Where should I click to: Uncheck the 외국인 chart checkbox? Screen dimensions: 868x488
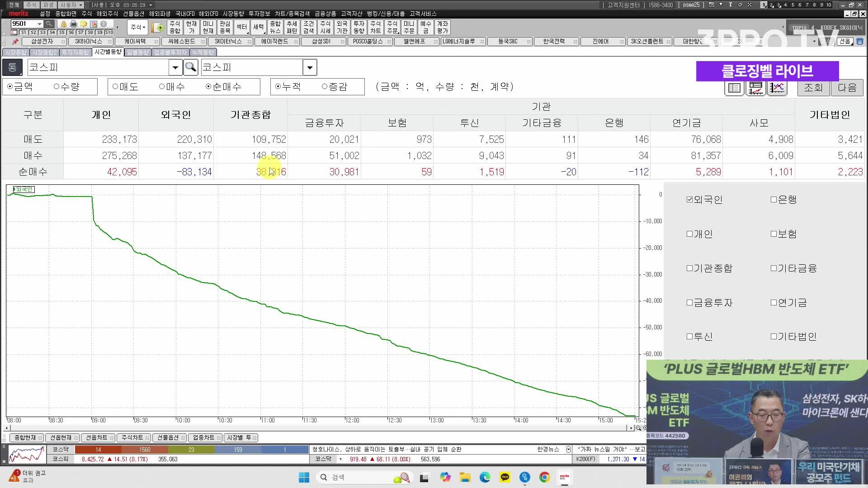pos(689,200)
